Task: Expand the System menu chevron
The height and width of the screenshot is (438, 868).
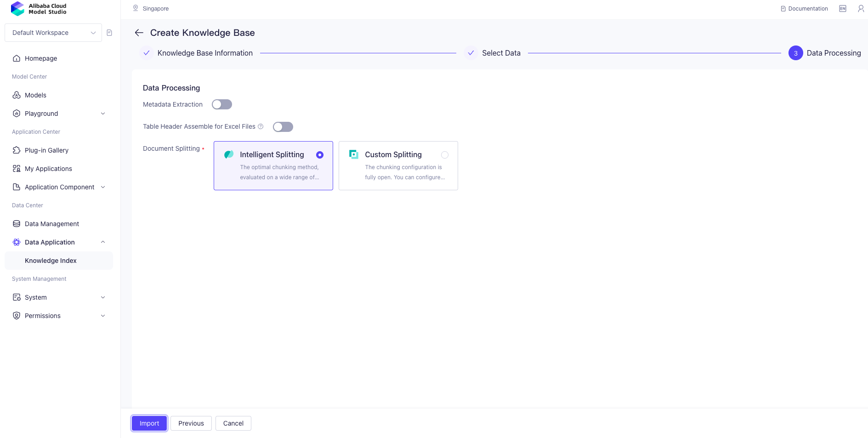Action: pos(103,297)
